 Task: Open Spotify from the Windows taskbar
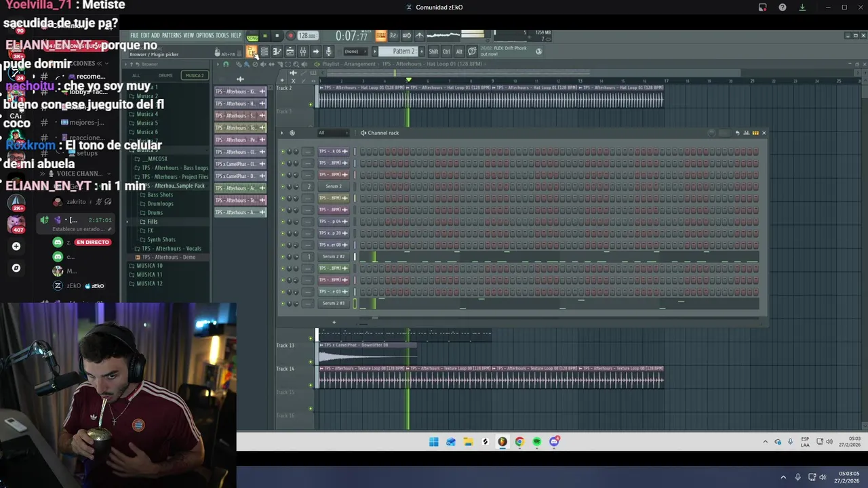(x=536, y=442)
